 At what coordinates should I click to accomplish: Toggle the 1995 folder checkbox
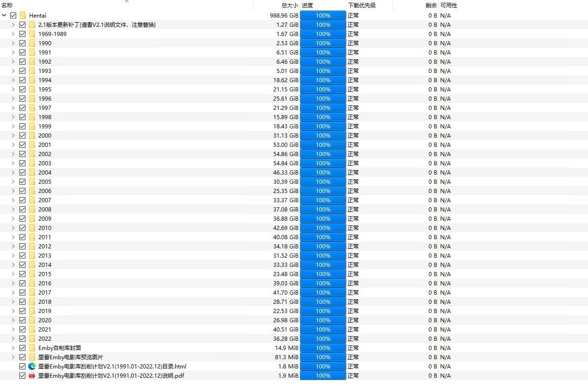[x=22, y=89]
